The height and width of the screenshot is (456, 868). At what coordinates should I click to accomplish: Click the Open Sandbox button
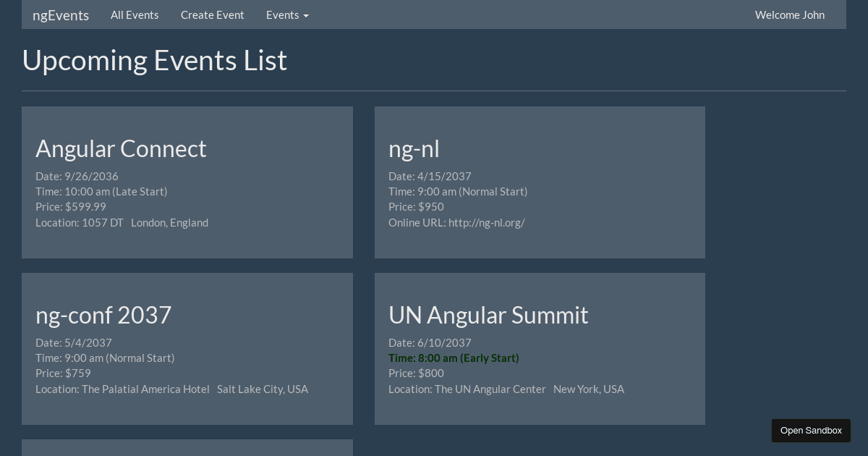pyautogui.click(x=811, y=431)
